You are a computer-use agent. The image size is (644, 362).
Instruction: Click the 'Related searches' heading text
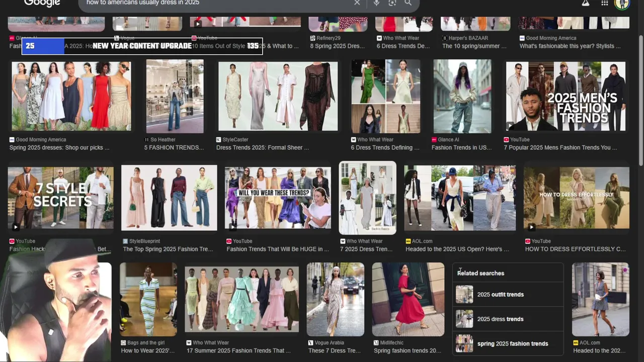[x=480, y=274]
